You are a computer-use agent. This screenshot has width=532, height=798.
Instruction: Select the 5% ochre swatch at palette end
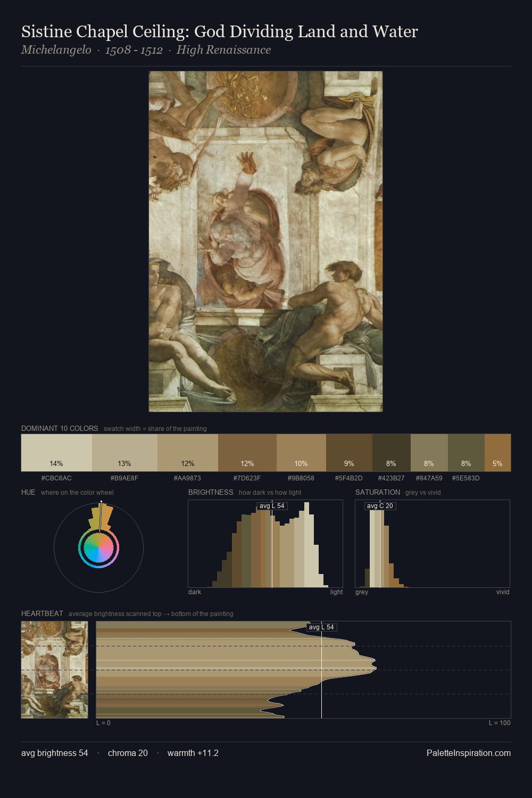coord(497,453)
